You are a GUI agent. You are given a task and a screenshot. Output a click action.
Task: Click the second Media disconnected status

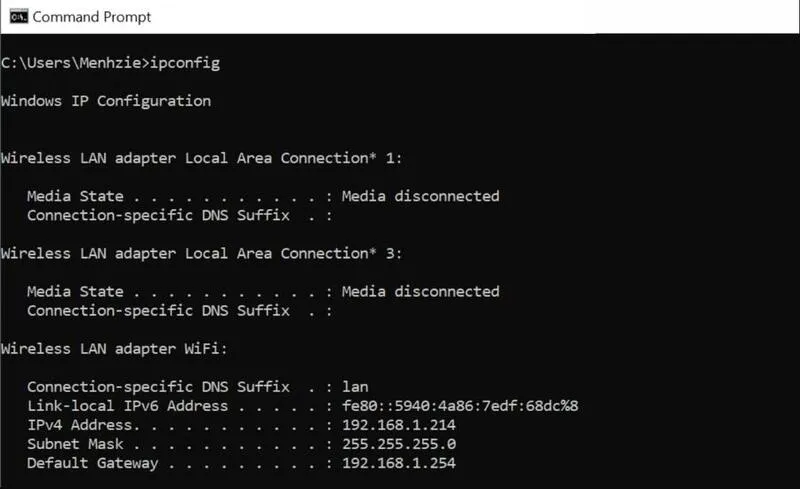pos(420,291)
